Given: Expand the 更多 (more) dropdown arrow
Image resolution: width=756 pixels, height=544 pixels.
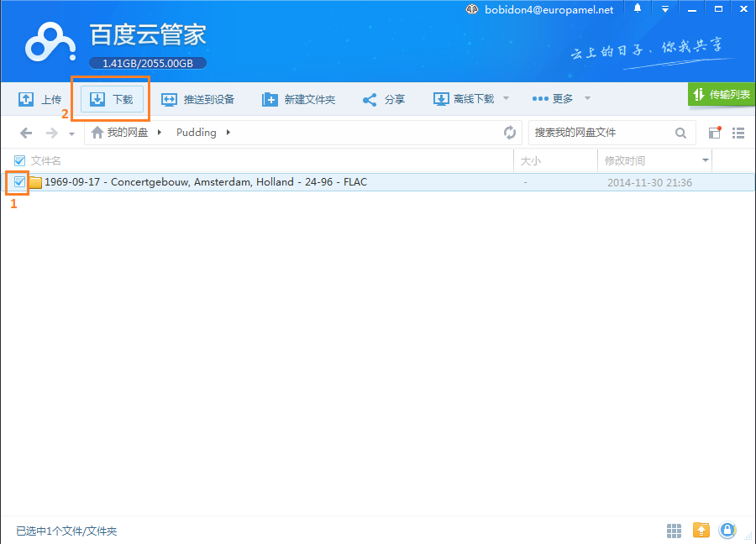Looking at the screenshot, I should click(587, 99).
